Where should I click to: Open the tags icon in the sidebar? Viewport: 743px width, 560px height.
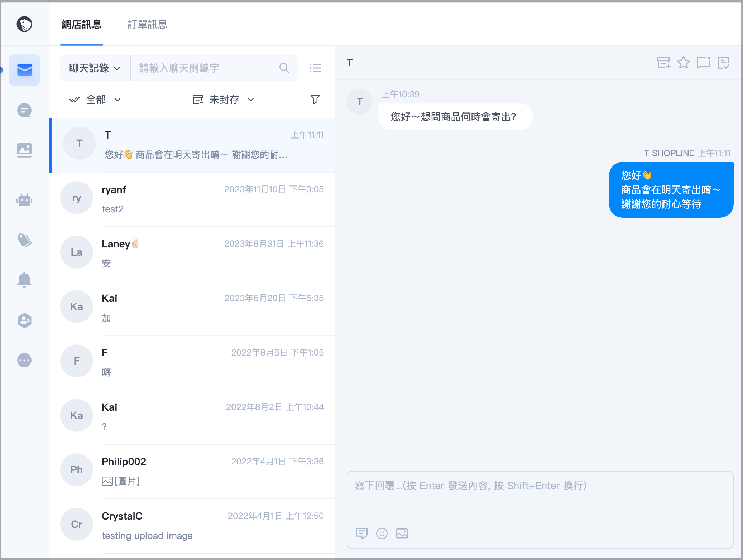24,240
